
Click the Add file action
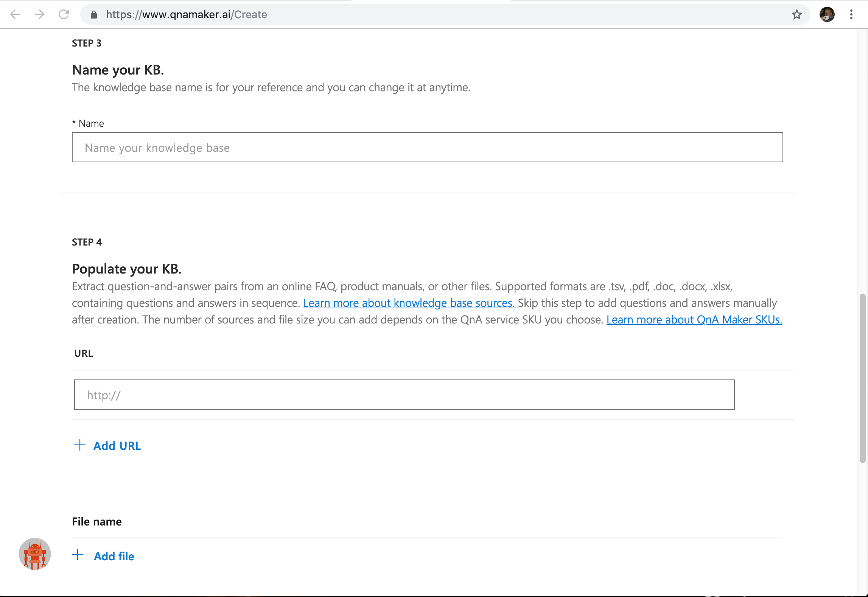pos(114,556)
